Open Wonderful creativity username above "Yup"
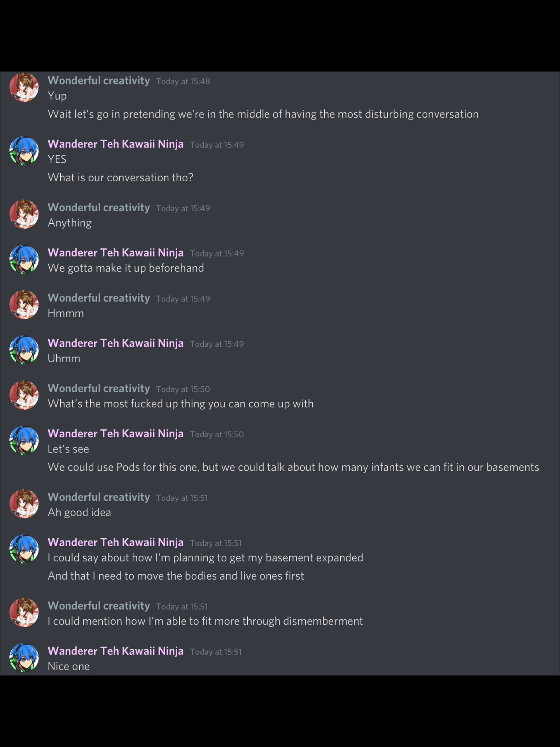This screenshot has width=560, height=747. pos(99,81)
